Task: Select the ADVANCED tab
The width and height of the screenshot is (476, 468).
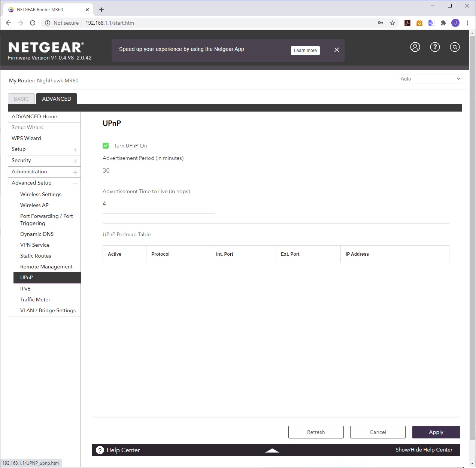Action: (x=57, y=99)
